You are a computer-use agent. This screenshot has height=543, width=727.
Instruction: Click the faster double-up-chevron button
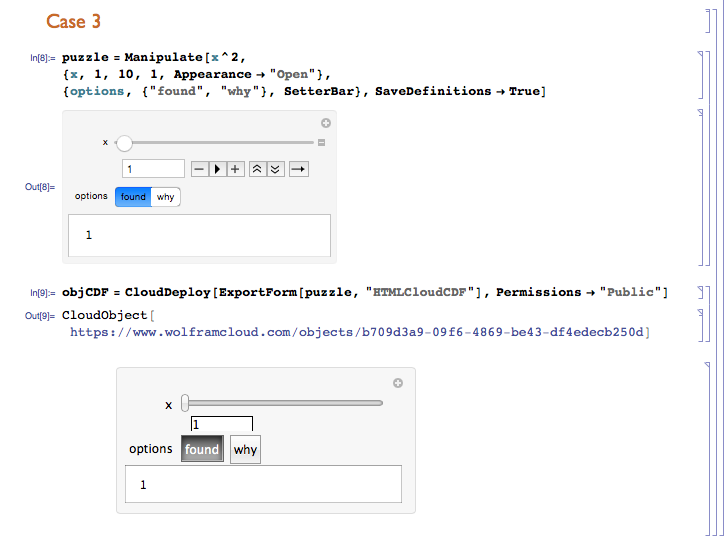tap(257, 169)
